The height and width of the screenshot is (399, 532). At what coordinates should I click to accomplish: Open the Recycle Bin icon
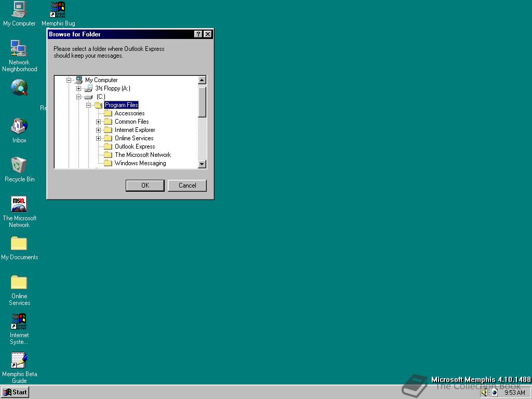click(x=19, y=169)
